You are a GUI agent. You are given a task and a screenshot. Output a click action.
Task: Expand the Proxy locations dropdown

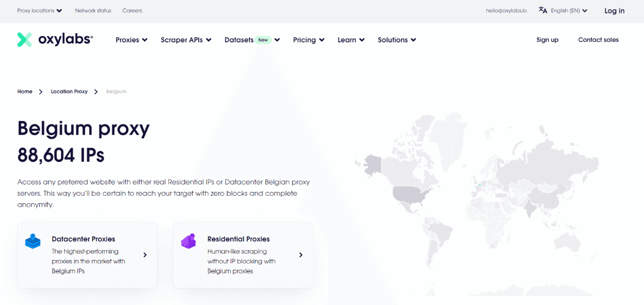[x=40, y=11]
